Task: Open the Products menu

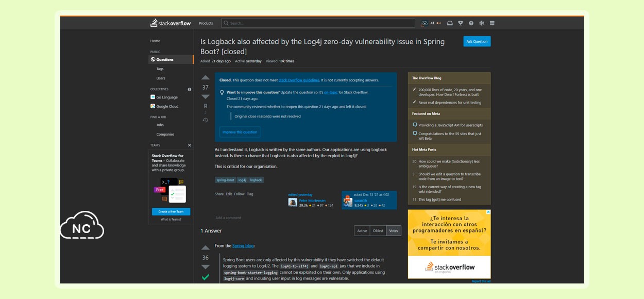Action: point(206,23)
